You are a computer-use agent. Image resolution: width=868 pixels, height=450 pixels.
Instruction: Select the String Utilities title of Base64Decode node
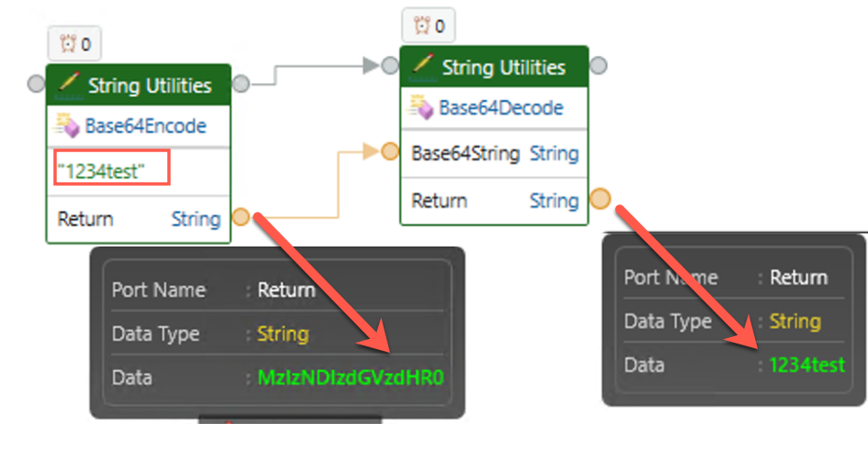pyautogui.click(x=504, y=67)
